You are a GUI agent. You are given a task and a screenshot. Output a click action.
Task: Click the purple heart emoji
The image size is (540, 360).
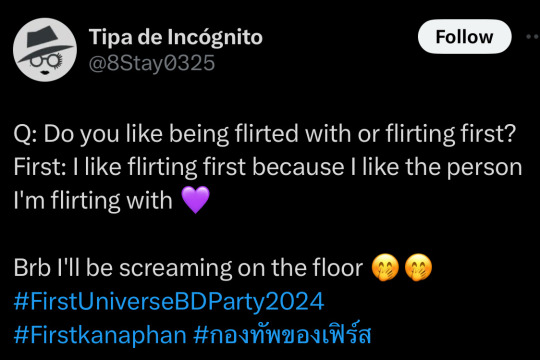(x=195, y=200)
